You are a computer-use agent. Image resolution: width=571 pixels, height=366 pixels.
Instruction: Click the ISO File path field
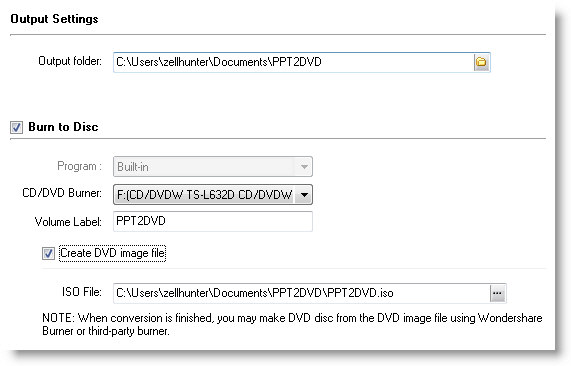tap(302, 293)
